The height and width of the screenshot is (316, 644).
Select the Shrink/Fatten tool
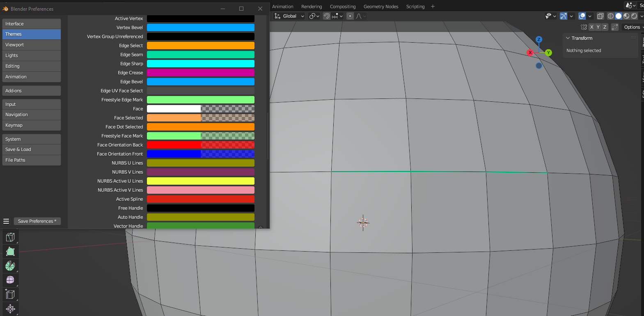point(10,309)
